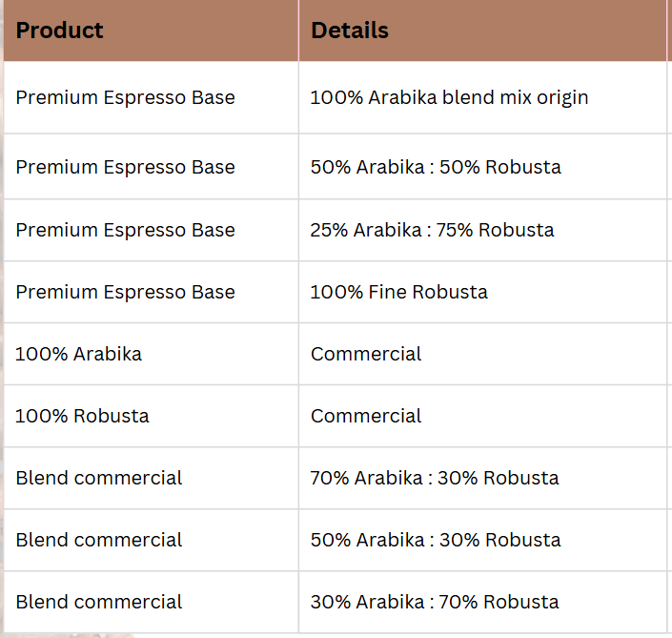
Task: Click Premium Espresso Base in the blend mix origin row
Action: pos(125,97)
